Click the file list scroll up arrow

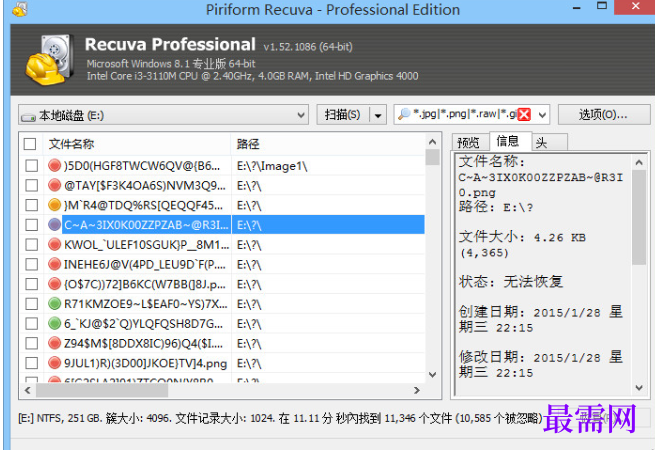click(432, 142)
